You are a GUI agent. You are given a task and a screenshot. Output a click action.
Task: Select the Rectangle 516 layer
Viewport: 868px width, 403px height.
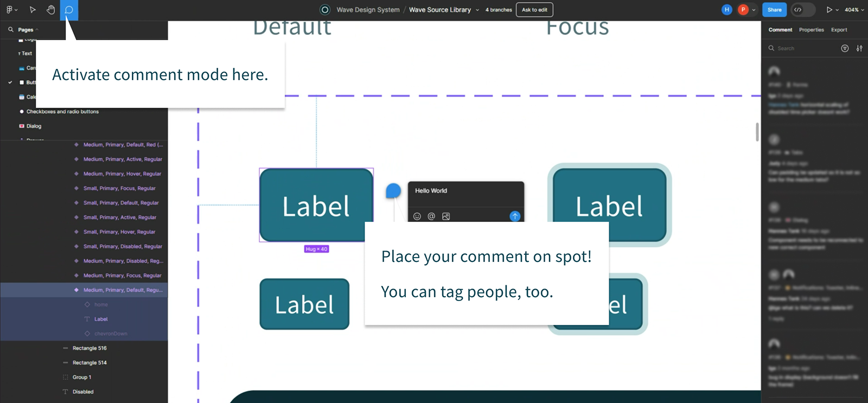(90, 348)
